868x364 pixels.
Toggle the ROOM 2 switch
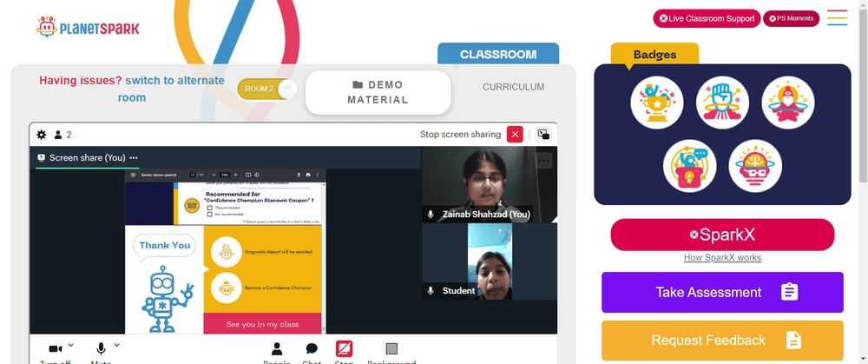tap(266, 89)
